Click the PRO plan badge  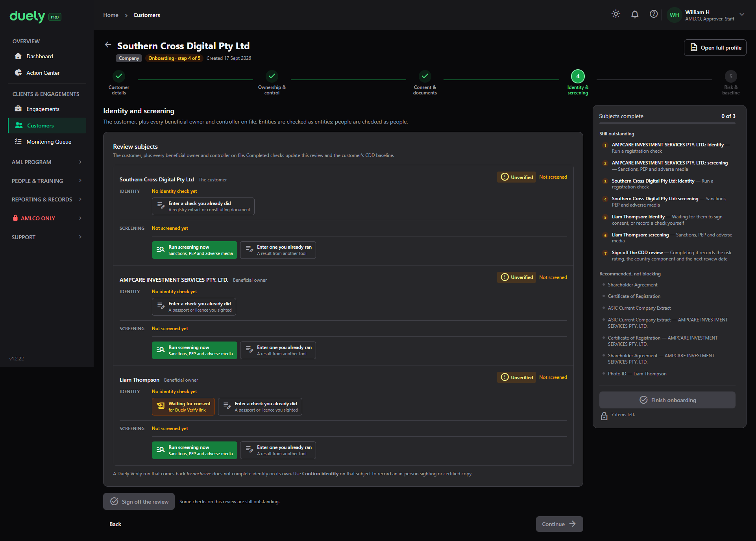pyautogui.click(x=55, y=17)
